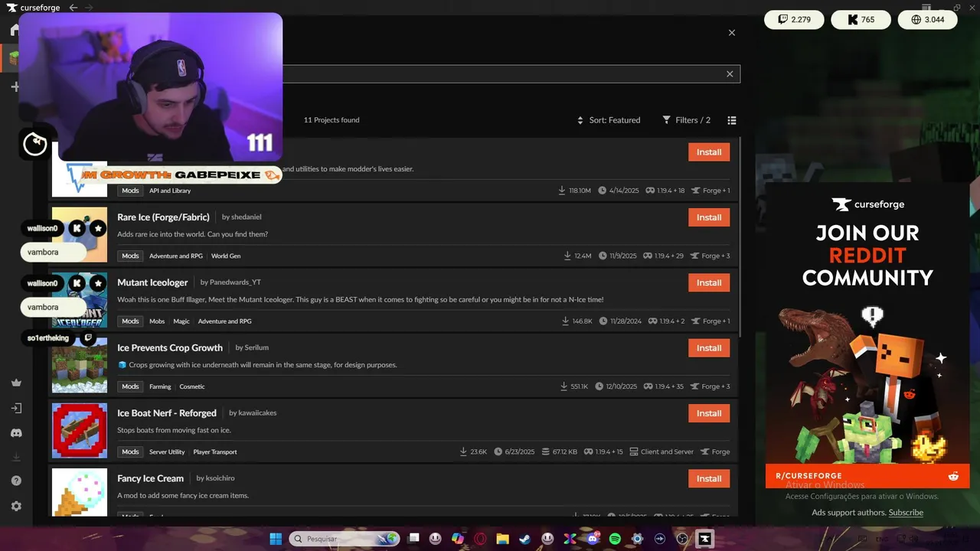Install the Ice Prevents Crop Growth mod
This screenshot has height=551, width=980.
coord(709,348)
